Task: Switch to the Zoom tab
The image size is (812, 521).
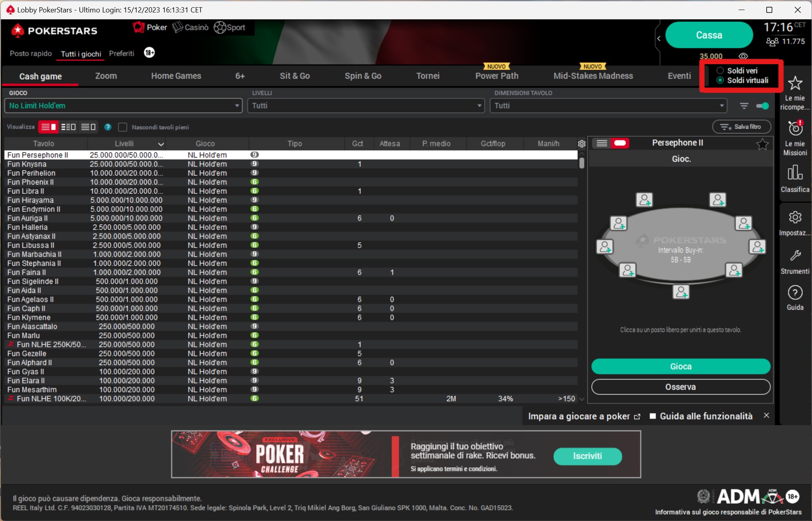Action: click(106, 76)
